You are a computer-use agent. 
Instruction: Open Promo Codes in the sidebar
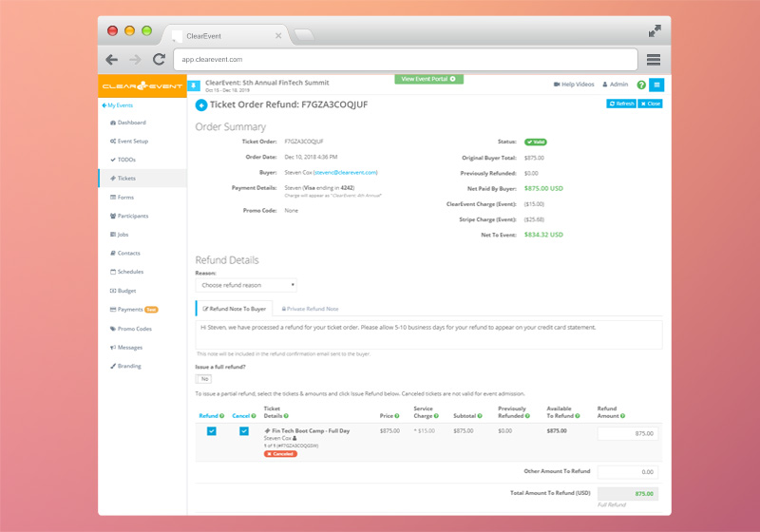[x=131, y=329]
